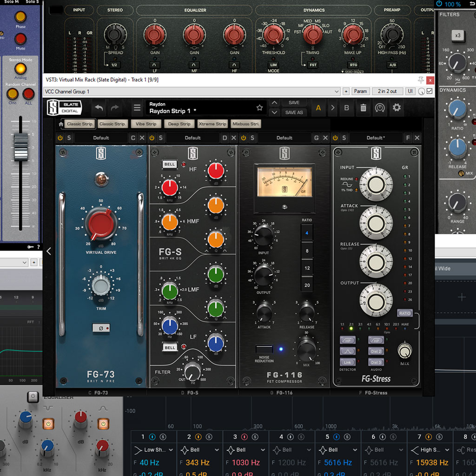Switch to Deep Strip tab
Image resolution: width=476 pixels, height=476 pixels.
tap(179, 124)
